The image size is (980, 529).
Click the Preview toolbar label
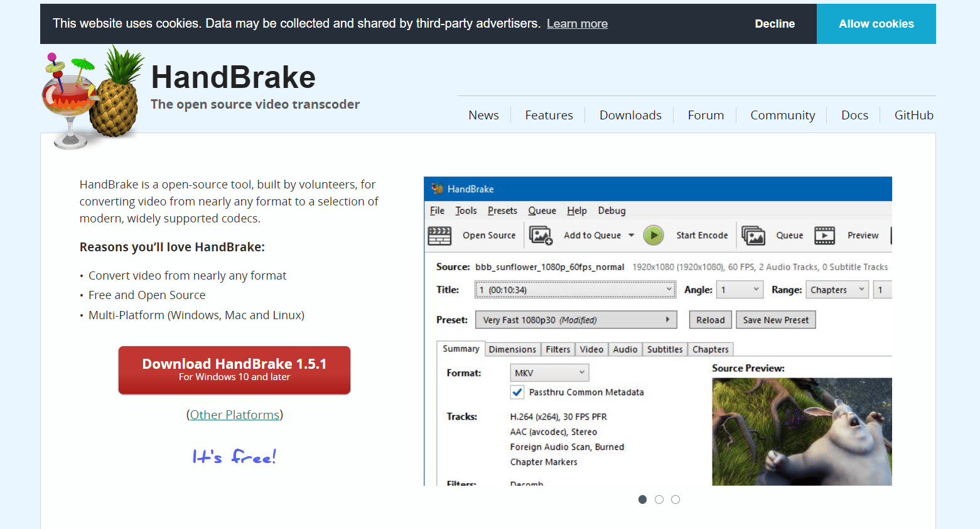(863, 236)
